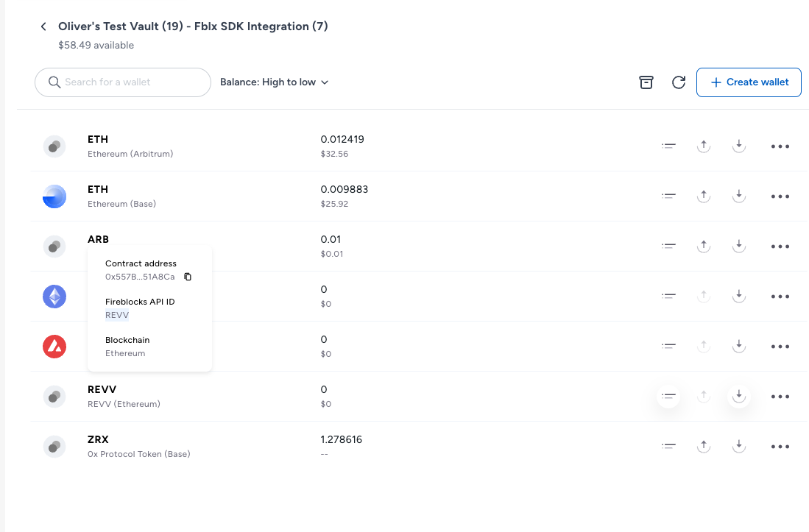Viewport: 809px width, 532px height.
Task: Copy the contract address 0x557B...51A8Ca
Action: click(188, 277)
